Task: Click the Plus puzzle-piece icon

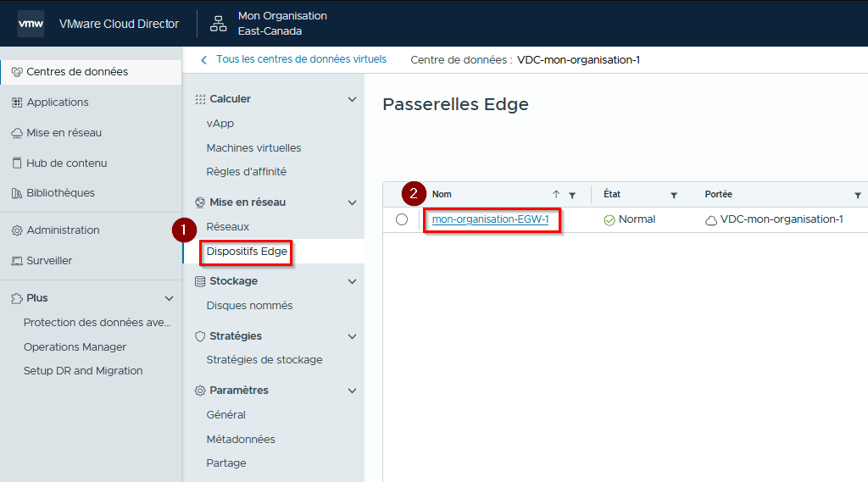Action: click(x=17, y=298)
